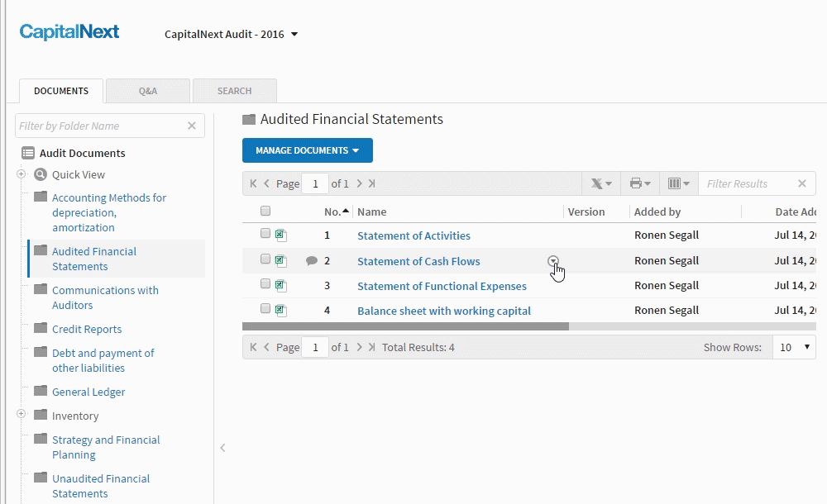Click the comment bubble on row 2
Screen dimensions: 827x504
312,261
